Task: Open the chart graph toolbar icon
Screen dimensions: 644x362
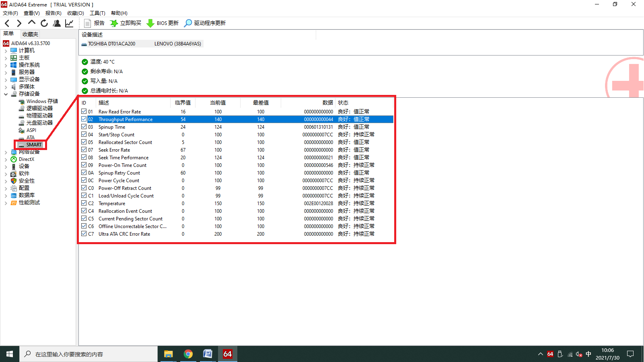Action: 69,23
